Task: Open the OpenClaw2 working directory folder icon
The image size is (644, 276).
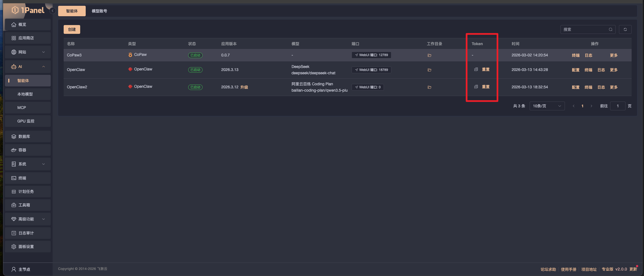Action: click(429, 87)
